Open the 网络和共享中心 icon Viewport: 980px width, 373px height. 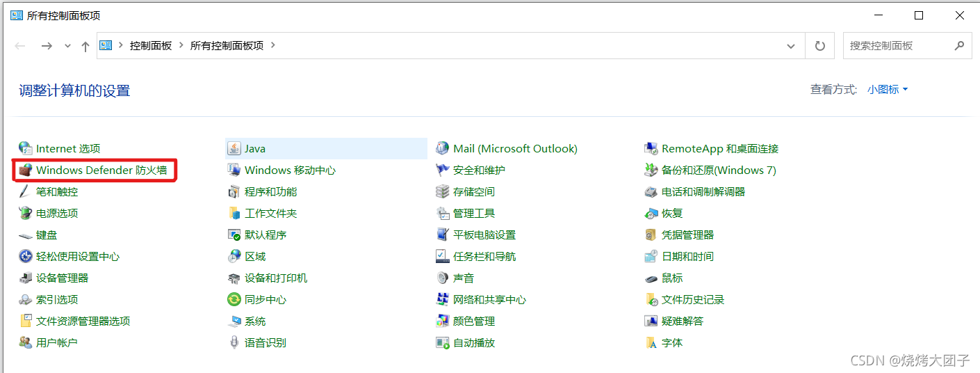pos(443,300)
